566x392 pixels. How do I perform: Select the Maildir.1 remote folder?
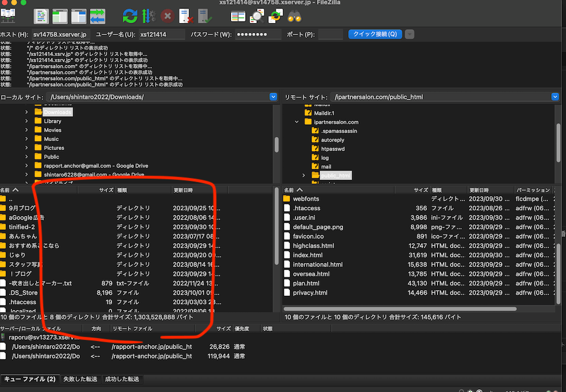(x=324, y=113)
